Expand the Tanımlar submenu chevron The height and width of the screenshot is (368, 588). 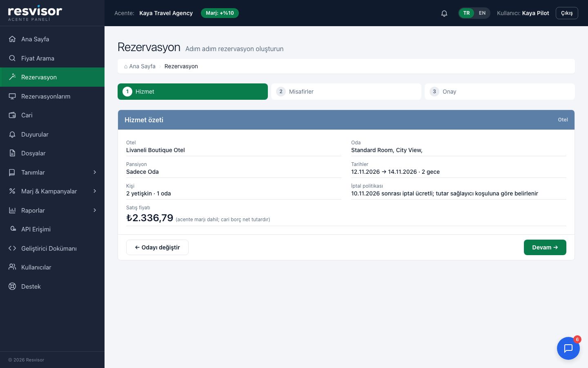tap(95, 172)
